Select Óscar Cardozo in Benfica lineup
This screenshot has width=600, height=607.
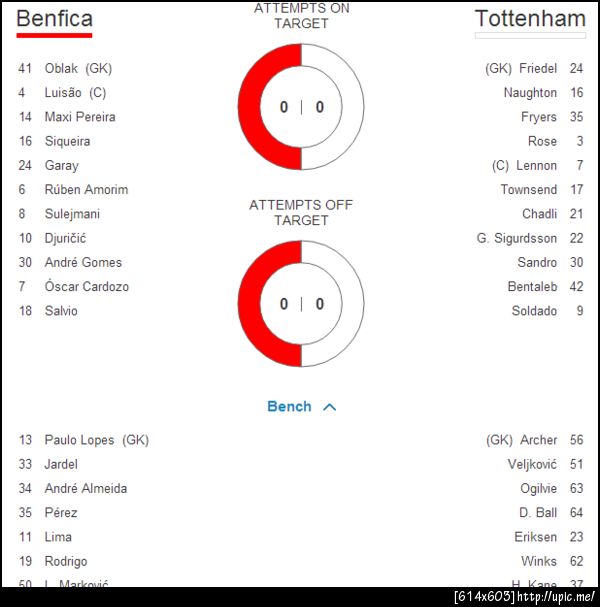point(86,287)
